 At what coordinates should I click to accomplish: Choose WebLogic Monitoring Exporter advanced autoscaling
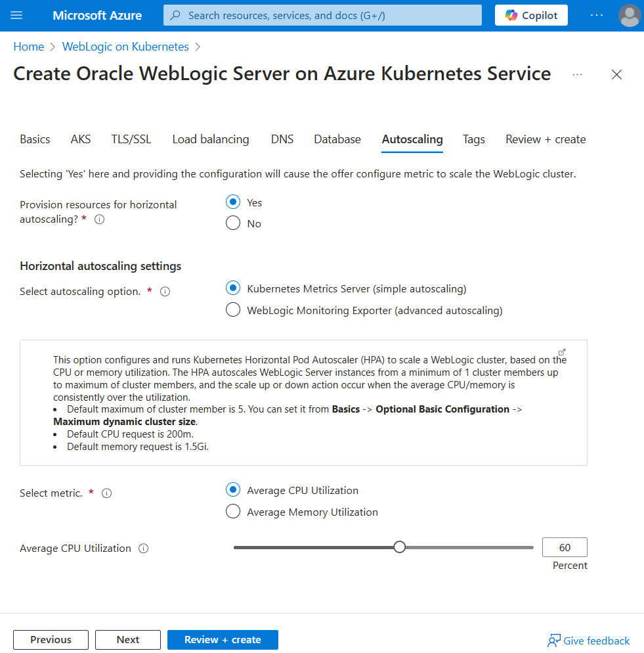233,309
